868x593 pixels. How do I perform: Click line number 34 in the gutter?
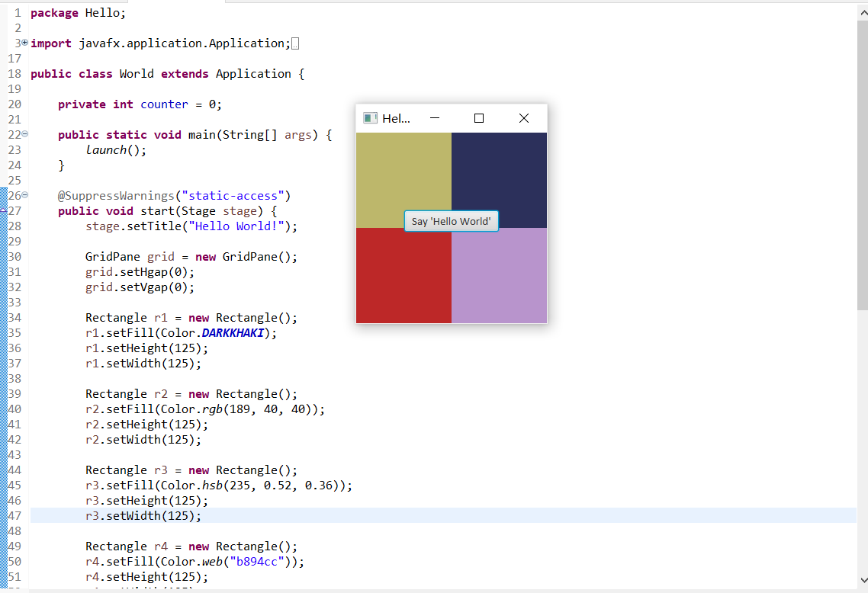[14, 318]
